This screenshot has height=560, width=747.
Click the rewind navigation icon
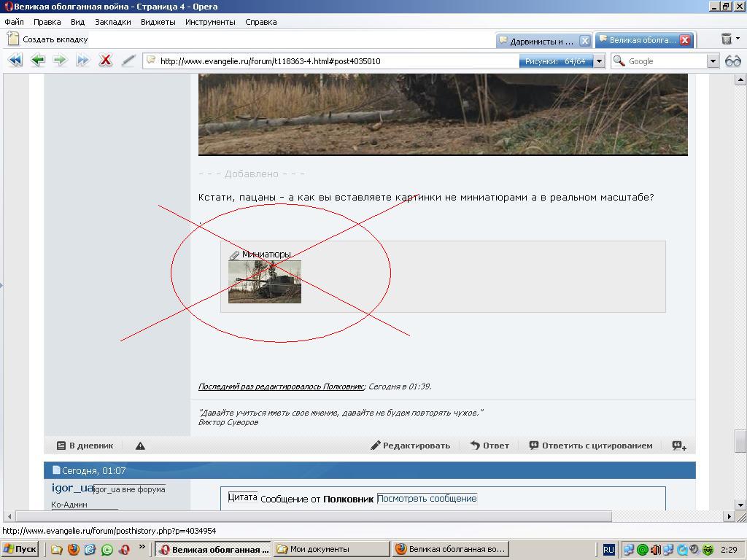(x=15, y=61)
